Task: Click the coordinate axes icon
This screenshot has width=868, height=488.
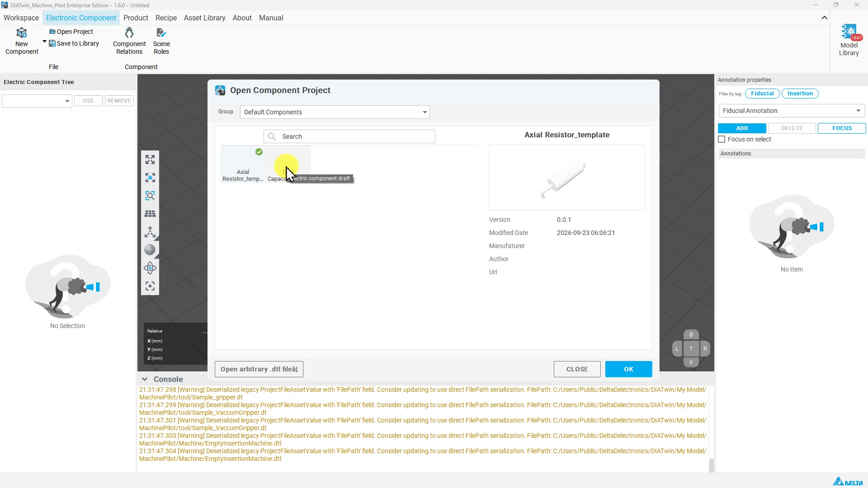Action: point(150,232)
